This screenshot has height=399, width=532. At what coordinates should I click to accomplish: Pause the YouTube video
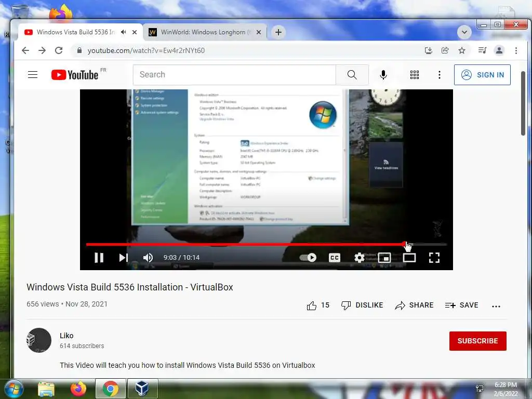point(99,258)
